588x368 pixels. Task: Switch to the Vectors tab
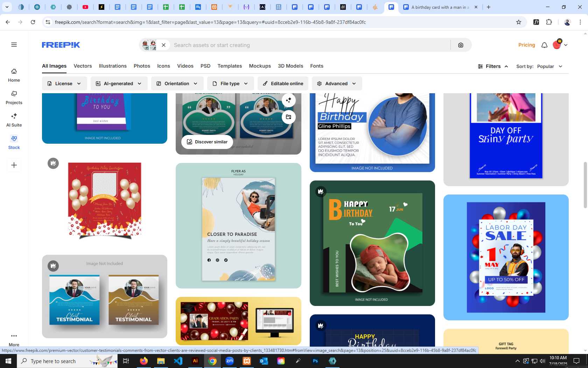[x=83, y=66]
